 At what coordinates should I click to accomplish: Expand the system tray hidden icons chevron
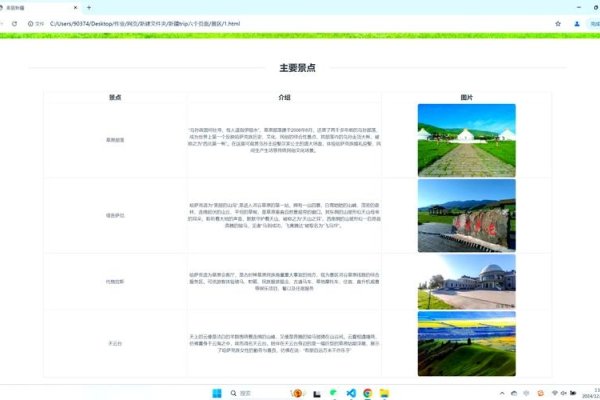coord(502,393)
